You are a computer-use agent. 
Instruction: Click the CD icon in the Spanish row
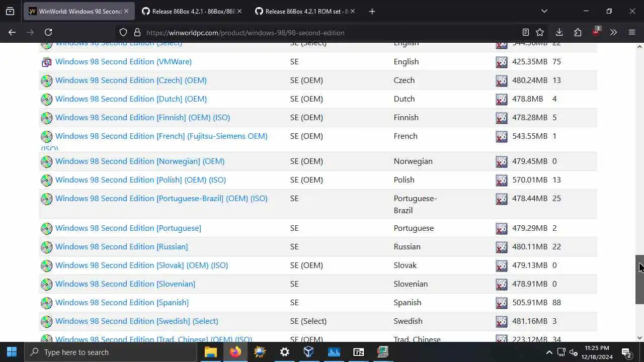(x=46, y=303)
